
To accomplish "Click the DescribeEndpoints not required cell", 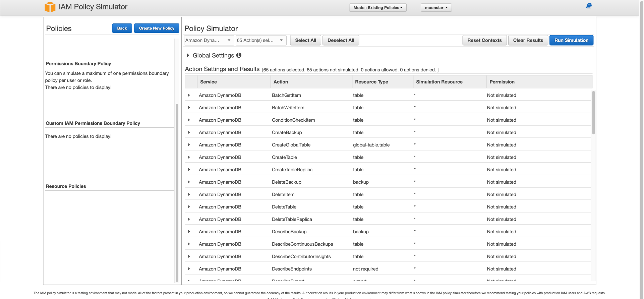I will tap(365, 269).
